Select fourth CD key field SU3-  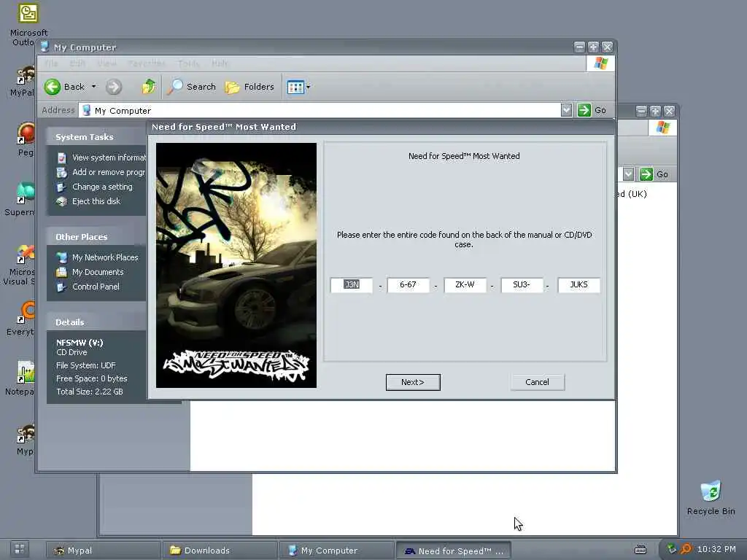click(522, 285)
